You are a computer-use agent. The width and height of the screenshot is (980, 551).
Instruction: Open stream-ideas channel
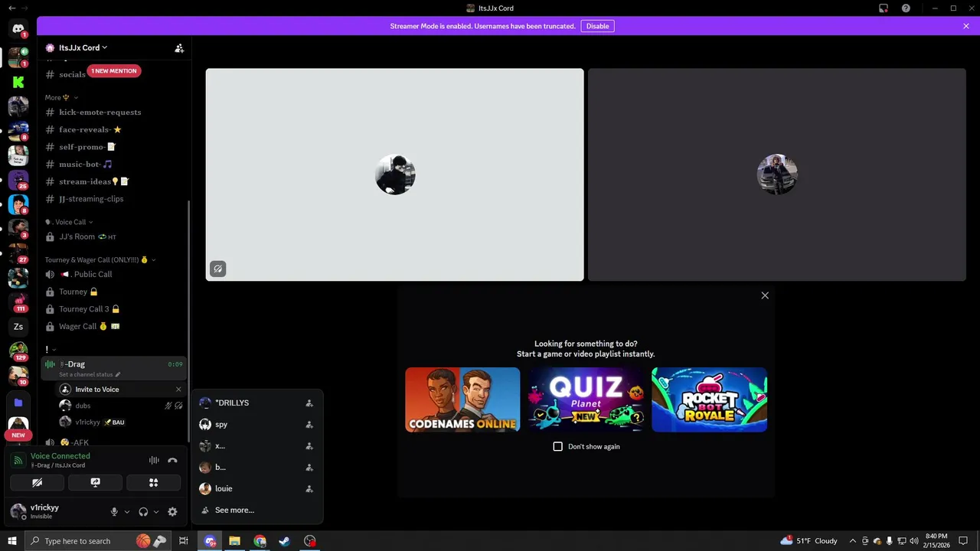(x=113, y=181)
